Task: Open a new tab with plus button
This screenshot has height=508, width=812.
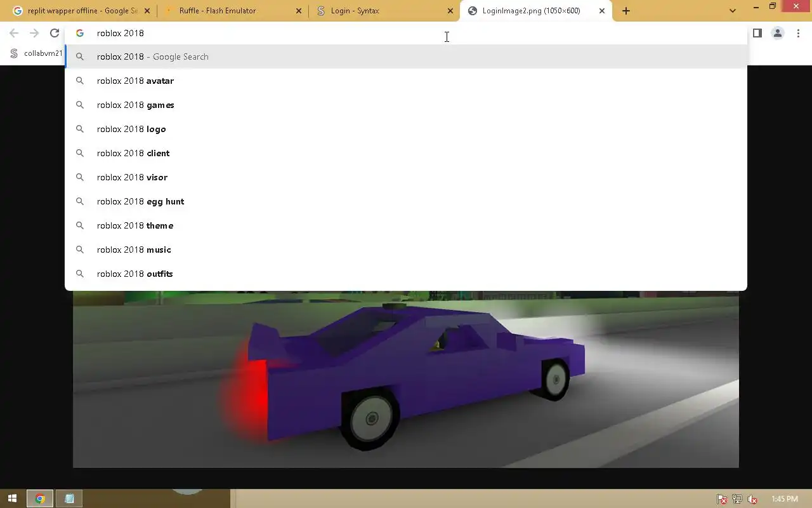Action: coord(626,11)
